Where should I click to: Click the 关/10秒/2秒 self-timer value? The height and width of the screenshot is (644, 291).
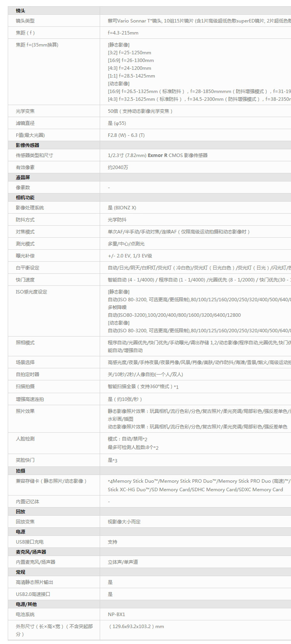click(145, 375)
